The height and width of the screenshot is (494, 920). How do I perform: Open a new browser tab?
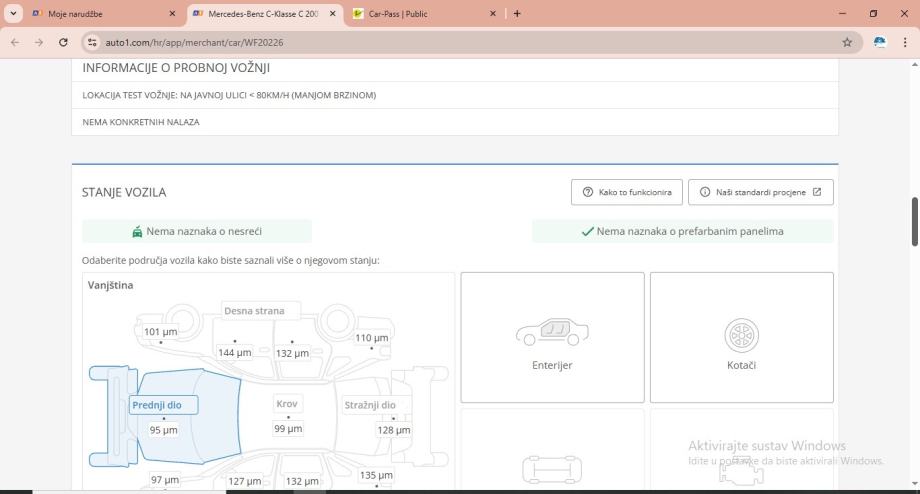coord(517,13)
